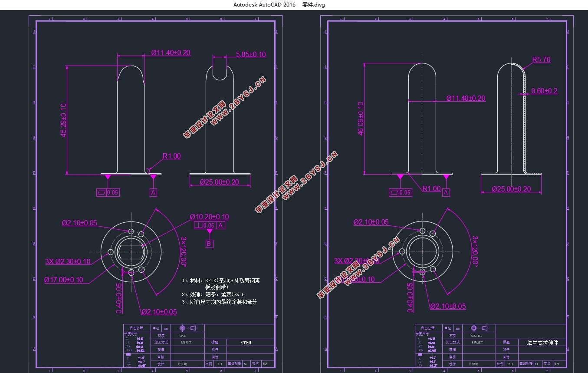
Task: Pick flatness 0.05 tolerance frame on STEM sheet
Action: click(108, 192)
